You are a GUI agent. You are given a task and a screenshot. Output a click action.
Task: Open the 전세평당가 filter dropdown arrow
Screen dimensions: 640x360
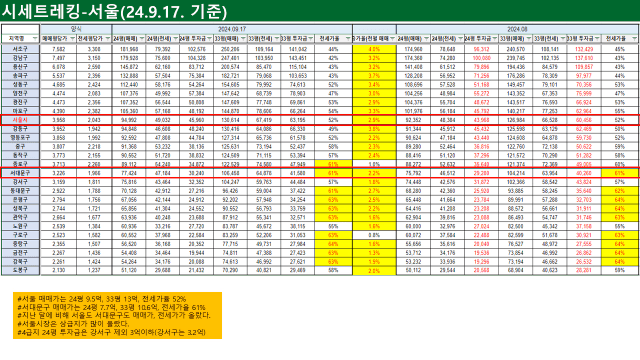click(107, 38)
